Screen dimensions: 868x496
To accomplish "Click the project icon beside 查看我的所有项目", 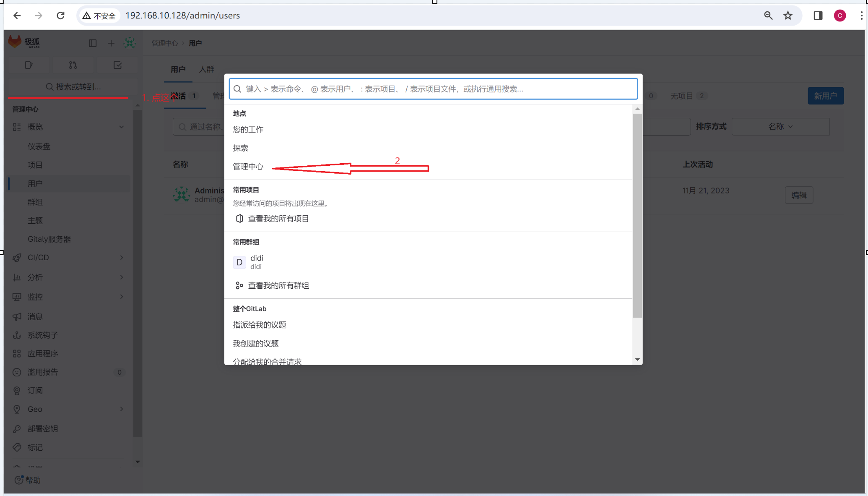I will tap(239, 219).
